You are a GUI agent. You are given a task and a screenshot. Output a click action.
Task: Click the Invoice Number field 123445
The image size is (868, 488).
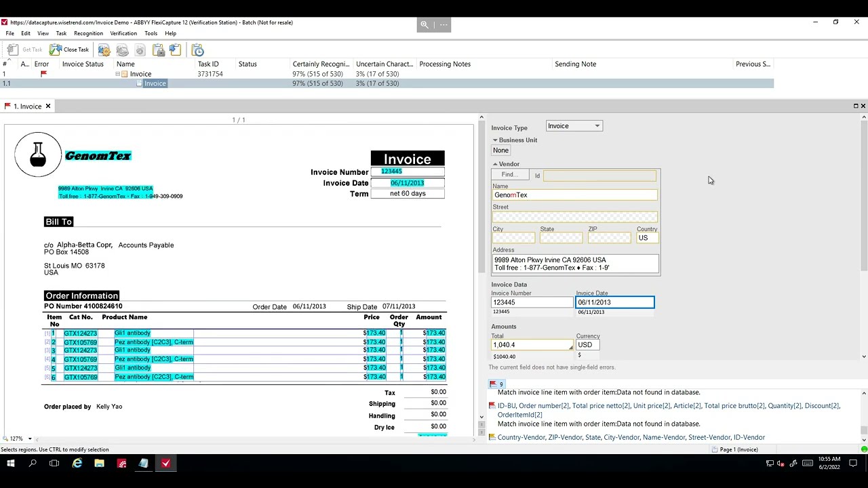coord(532,302)
